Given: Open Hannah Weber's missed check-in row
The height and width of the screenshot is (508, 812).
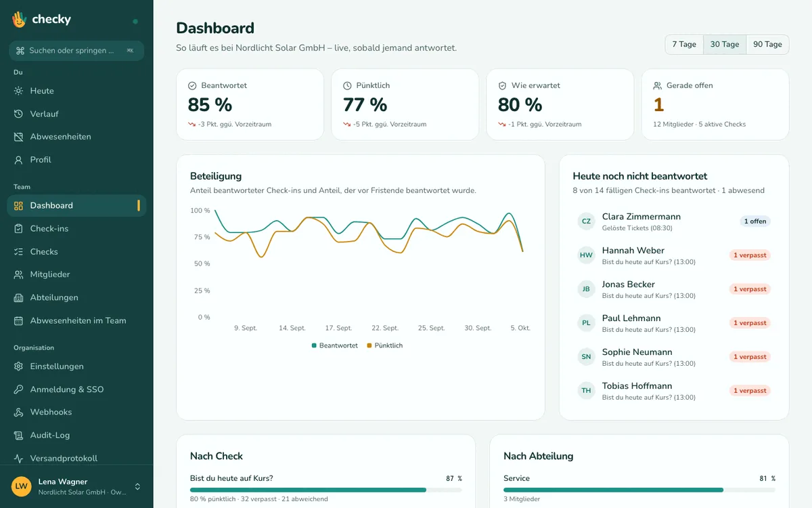Looking at the screenshot, I should point(674,255).
